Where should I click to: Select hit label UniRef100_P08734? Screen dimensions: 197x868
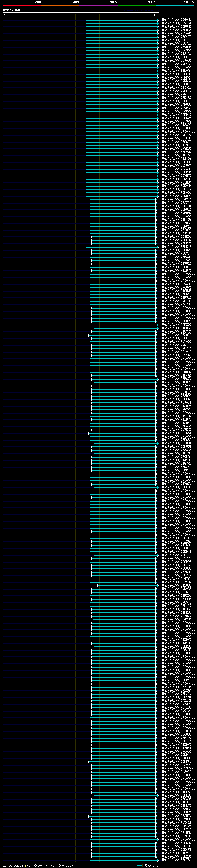coord(176,206)
